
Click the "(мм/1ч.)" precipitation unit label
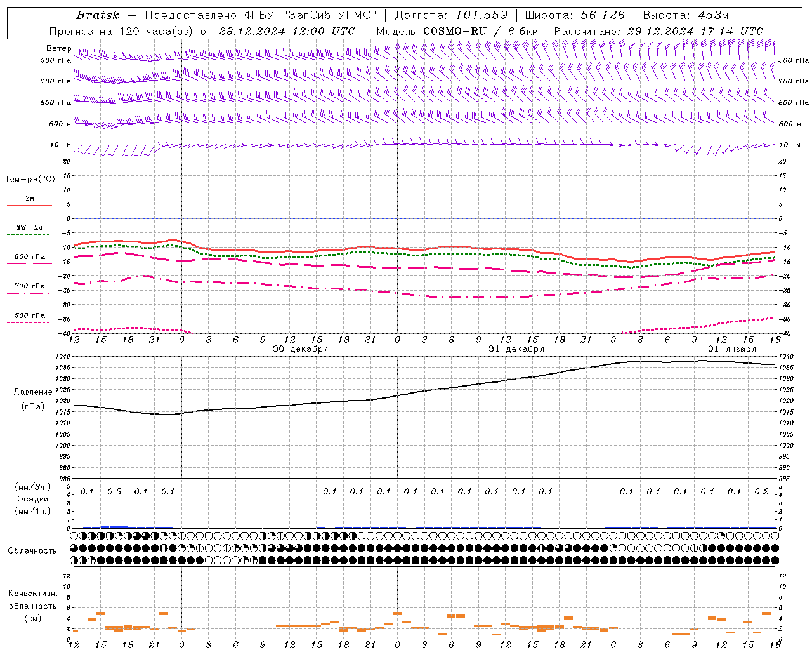33,511
